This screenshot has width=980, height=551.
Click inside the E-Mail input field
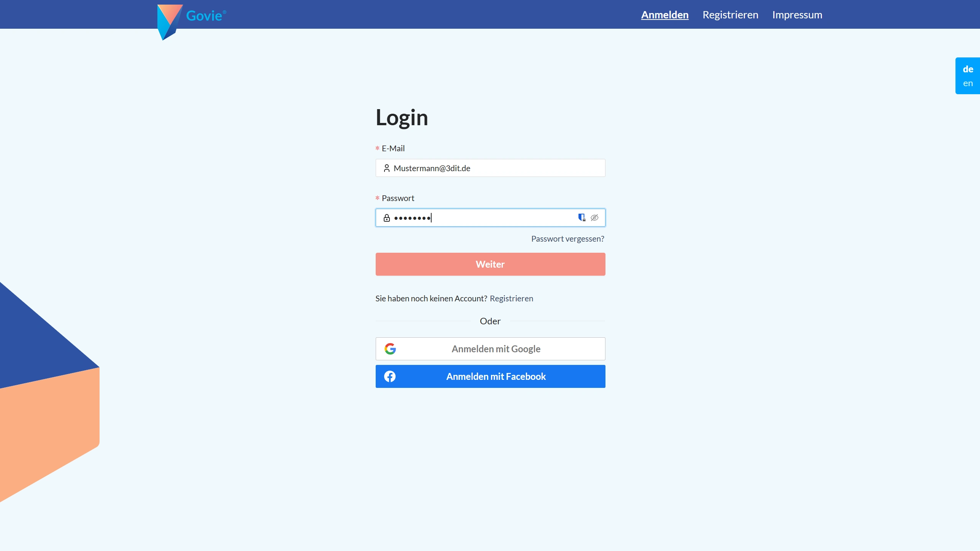point(490,168)
